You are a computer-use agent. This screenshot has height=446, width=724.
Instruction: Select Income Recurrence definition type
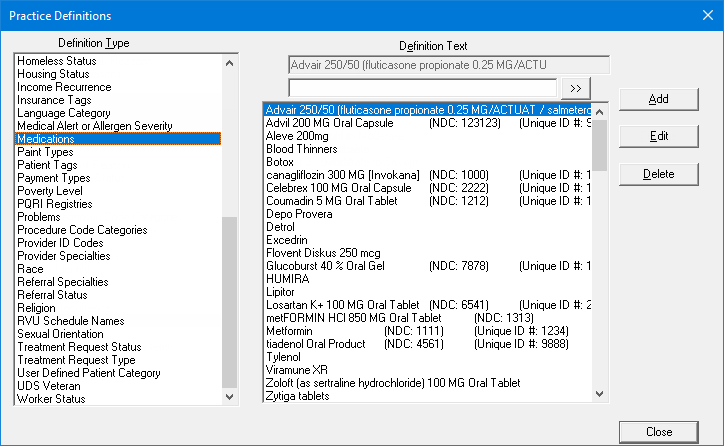coord(118,87)
